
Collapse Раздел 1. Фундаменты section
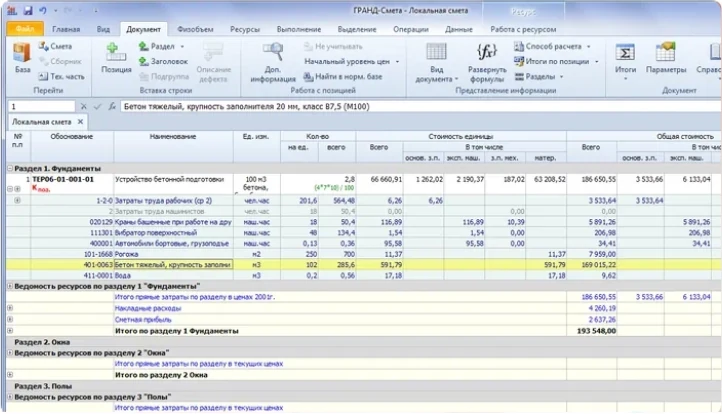(x=10, y=169)
